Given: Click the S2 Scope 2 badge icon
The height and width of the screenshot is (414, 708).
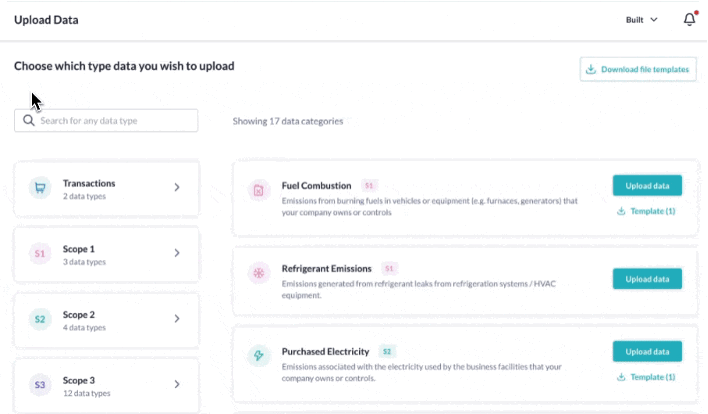Looking at the screenshot, I should pos(40,319).
